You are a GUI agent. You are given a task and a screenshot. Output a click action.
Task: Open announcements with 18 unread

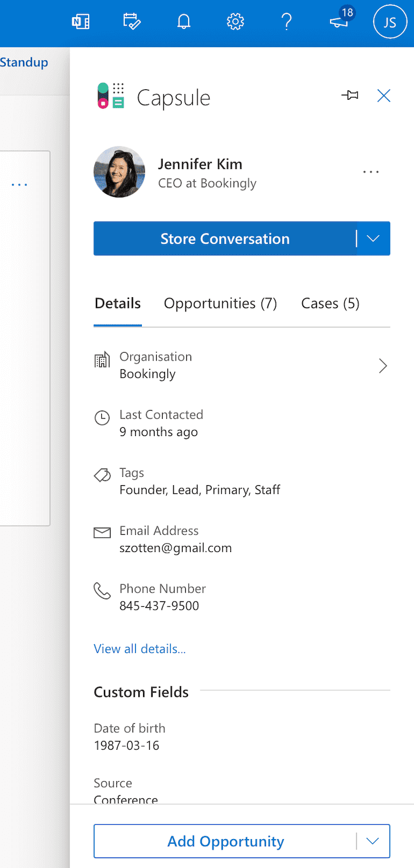339,22
